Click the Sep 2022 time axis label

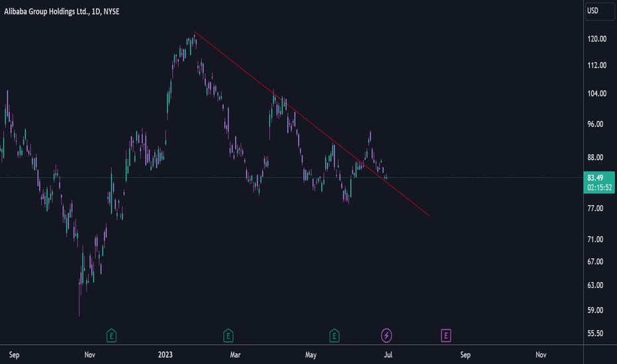(x=14, y=355)
